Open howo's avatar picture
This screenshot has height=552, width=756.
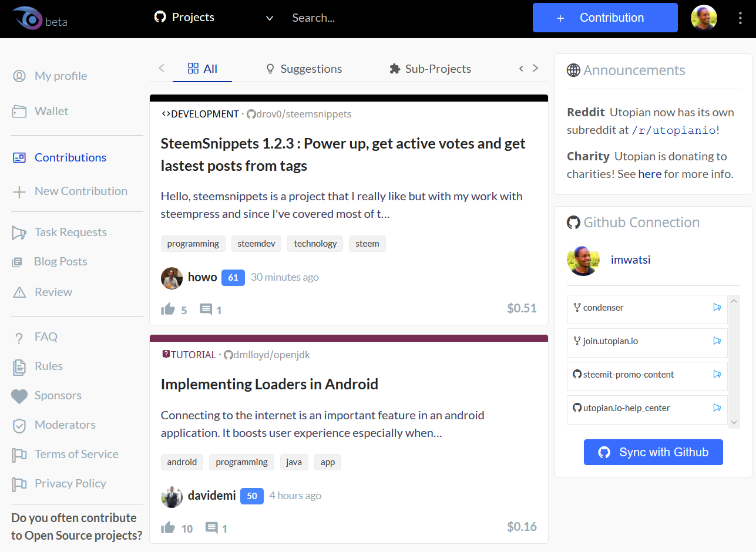tap(172, 278)
